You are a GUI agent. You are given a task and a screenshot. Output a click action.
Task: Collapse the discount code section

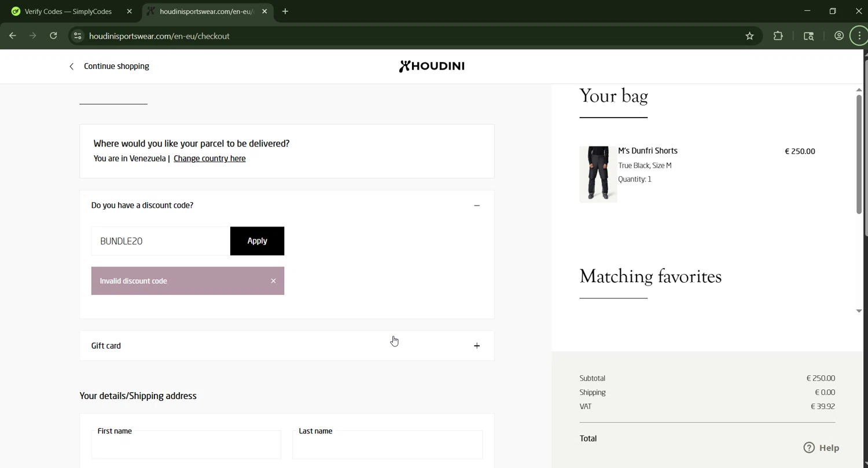[x=477, y=206]
